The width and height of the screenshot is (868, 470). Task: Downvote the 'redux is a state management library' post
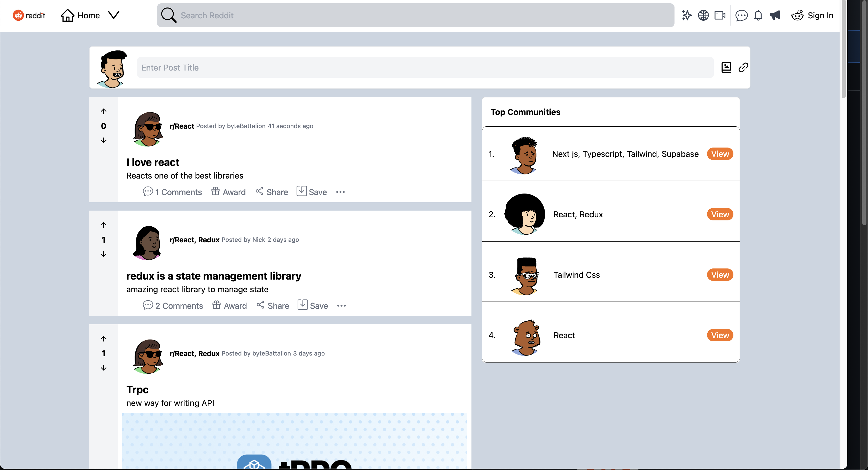click(x=103, y=254)
